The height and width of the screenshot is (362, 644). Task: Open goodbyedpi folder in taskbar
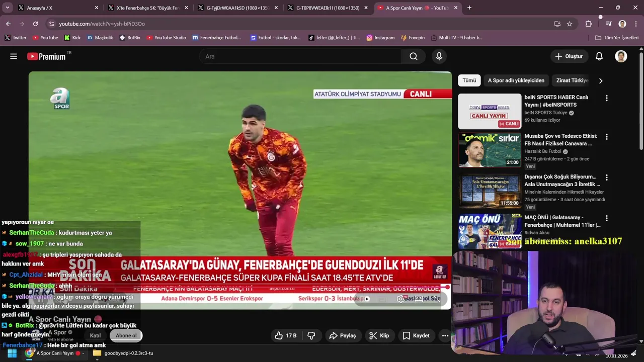123,353
